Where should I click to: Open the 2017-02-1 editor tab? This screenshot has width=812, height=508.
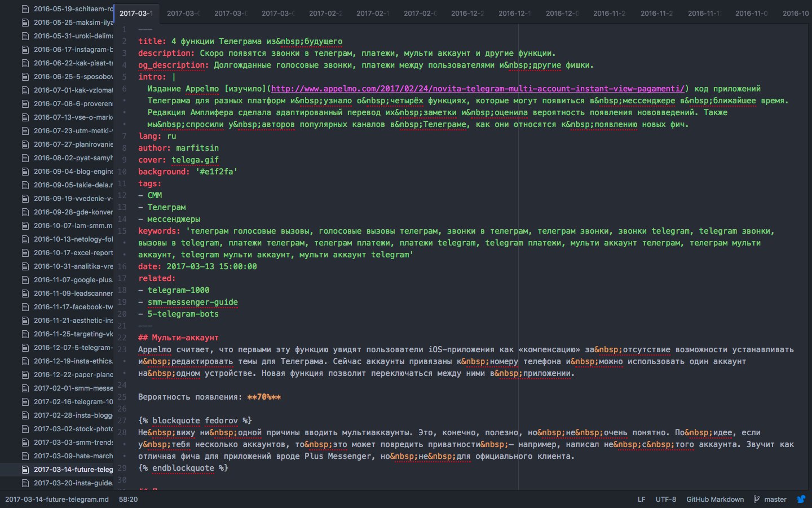(373, 13)
